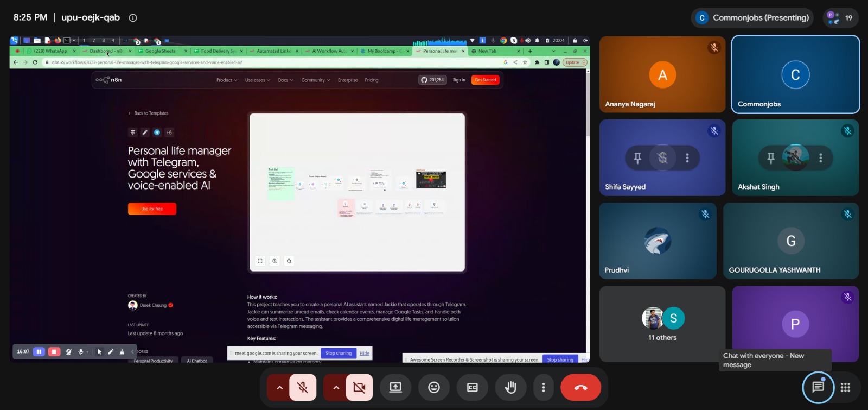Click the GitHub 207,254 stars badge
Viewport: 868px width, 410px height.
(432, 80)
